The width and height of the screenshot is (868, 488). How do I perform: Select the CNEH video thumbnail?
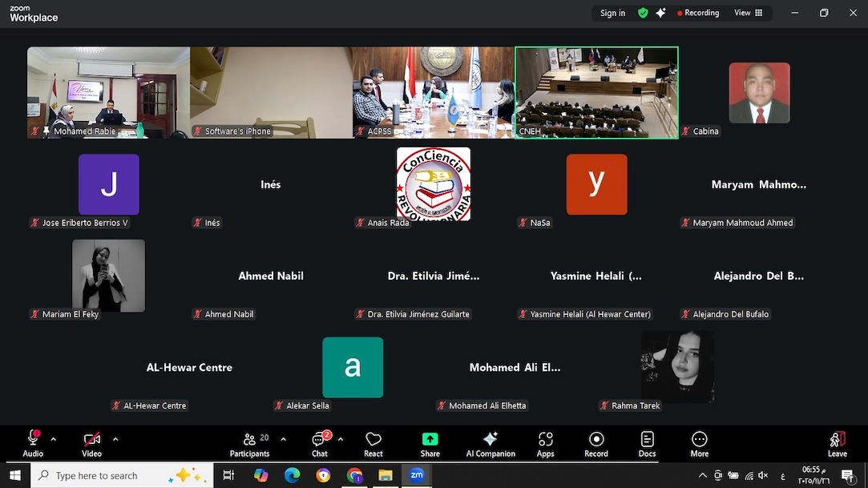596,92
